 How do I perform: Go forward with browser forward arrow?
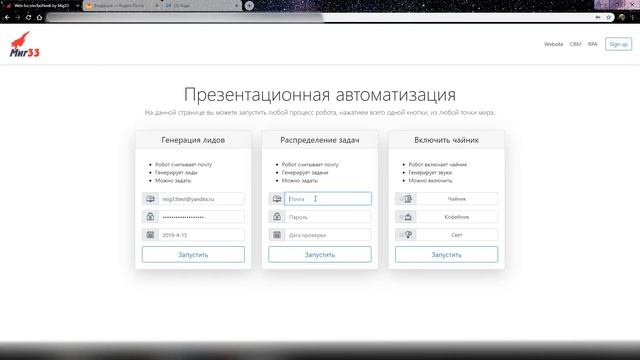[x=18, y=18]
